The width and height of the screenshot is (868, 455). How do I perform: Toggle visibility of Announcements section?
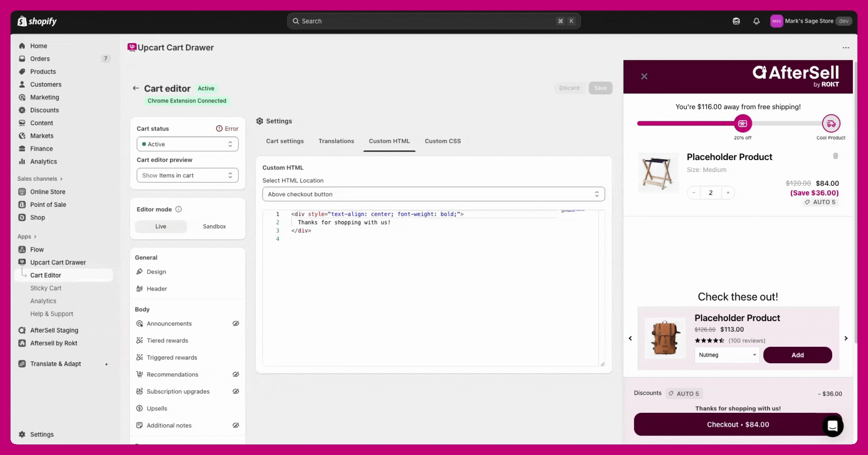point(236,324)
